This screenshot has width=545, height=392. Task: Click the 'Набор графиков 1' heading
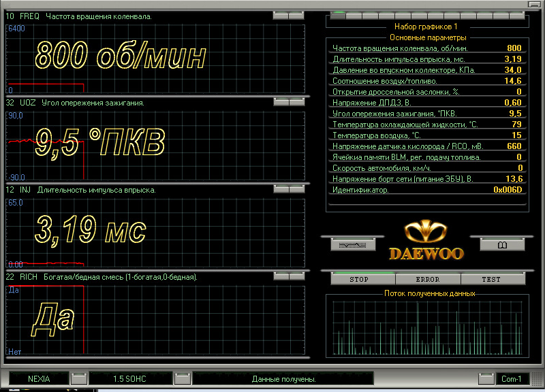pos(426,27)
